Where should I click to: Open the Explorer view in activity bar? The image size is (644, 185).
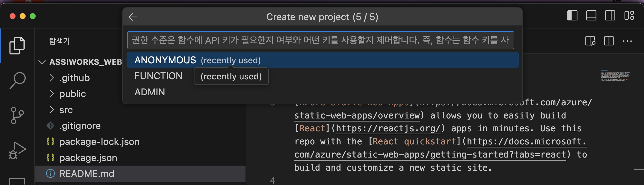coord(17,46)
